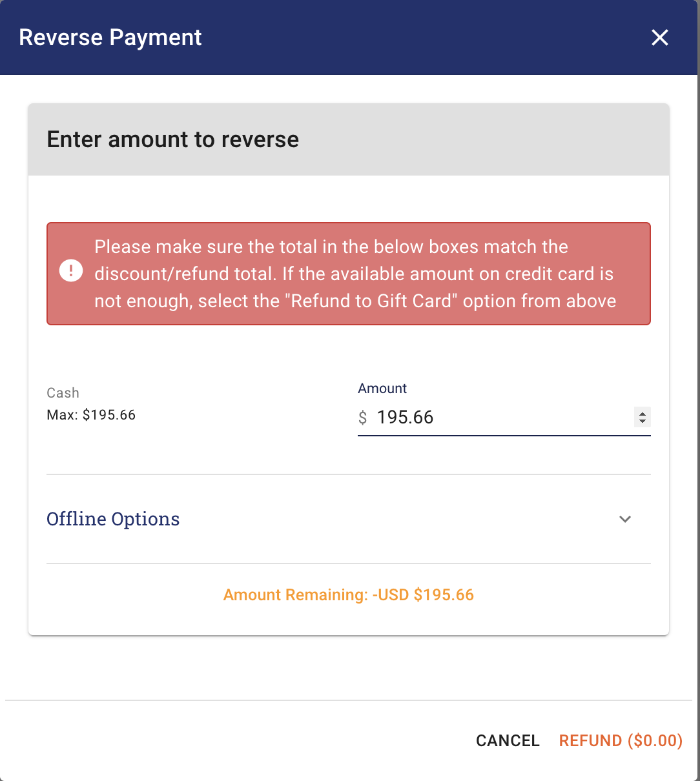The height and width of the screenshot is (781, 700).
Task: Close the Reverse Payment dialog with X
Action: click(x=659, y=37)
